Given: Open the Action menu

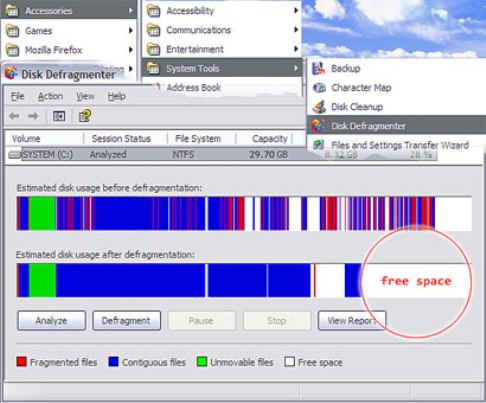Looking at the screenshot, I should pyautogui.click(x=50, y=96).
